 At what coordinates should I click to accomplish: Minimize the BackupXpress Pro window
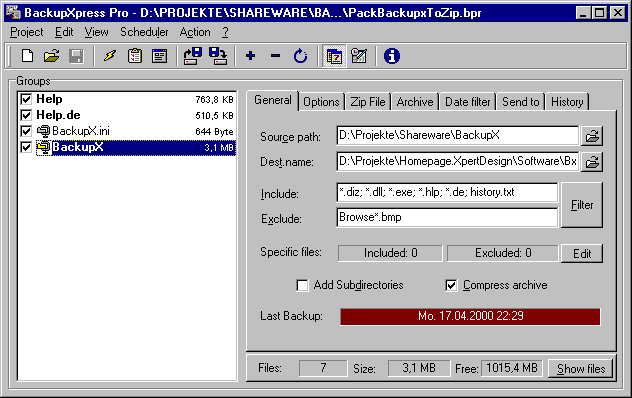(x=582, y=13)
